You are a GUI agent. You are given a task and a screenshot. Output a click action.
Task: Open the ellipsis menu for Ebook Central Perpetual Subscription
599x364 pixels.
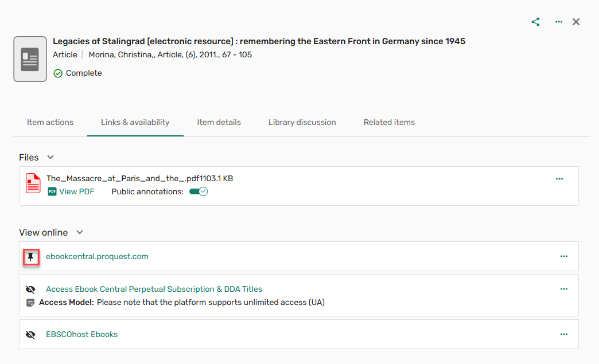[563, 289]
